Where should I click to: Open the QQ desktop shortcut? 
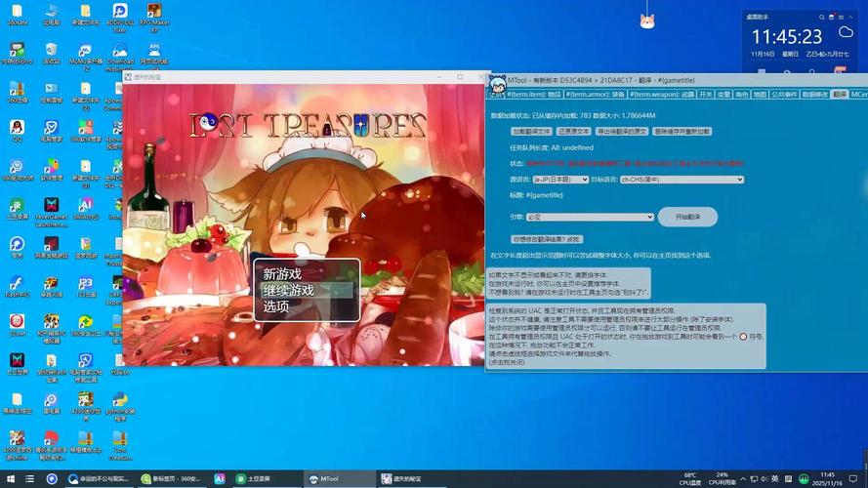point(18,131)
